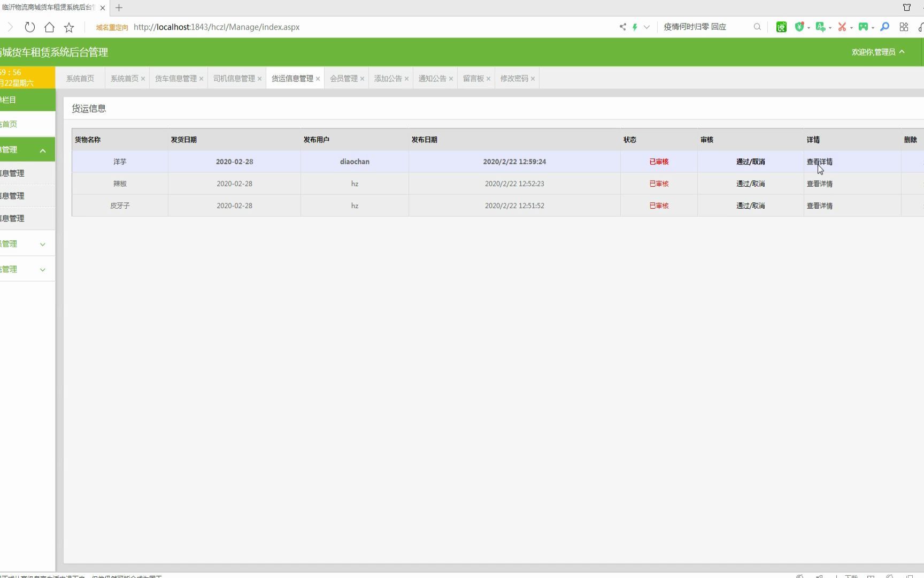
Task: Bookmark this page with the star icon
Action: click(x=69, y=27)
